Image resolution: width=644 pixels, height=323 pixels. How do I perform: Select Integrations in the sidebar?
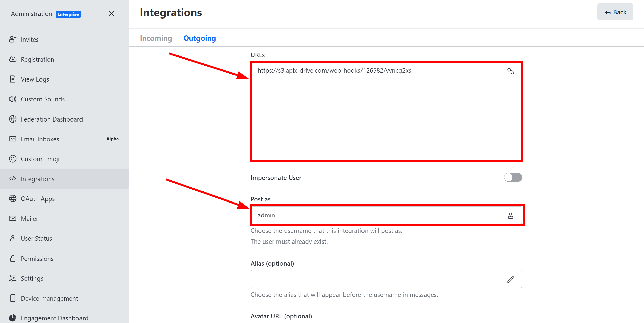click(64, 179)
